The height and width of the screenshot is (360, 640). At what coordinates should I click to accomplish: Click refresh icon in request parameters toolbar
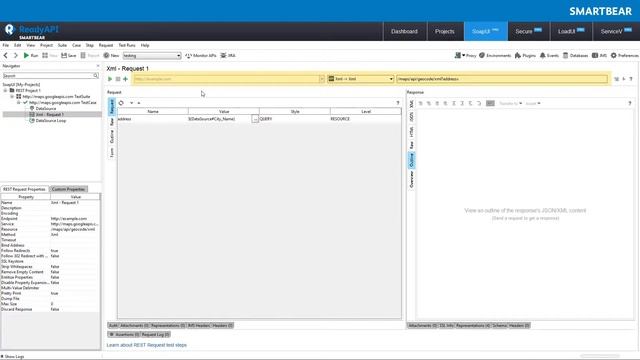121,103
